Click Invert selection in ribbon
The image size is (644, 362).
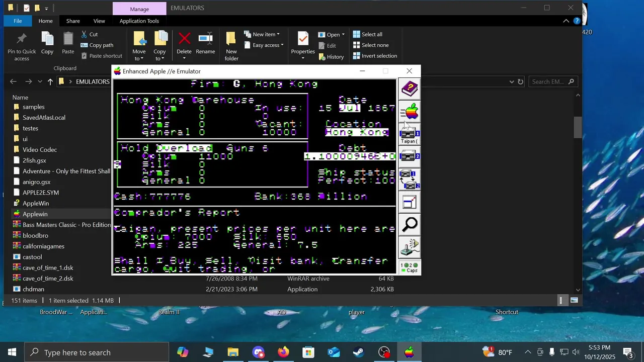[x=375, y=56]
